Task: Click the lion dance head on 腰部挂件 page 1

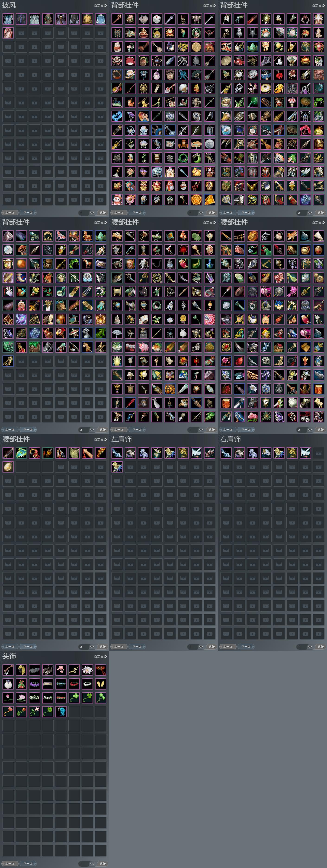Action: (170, 375)
